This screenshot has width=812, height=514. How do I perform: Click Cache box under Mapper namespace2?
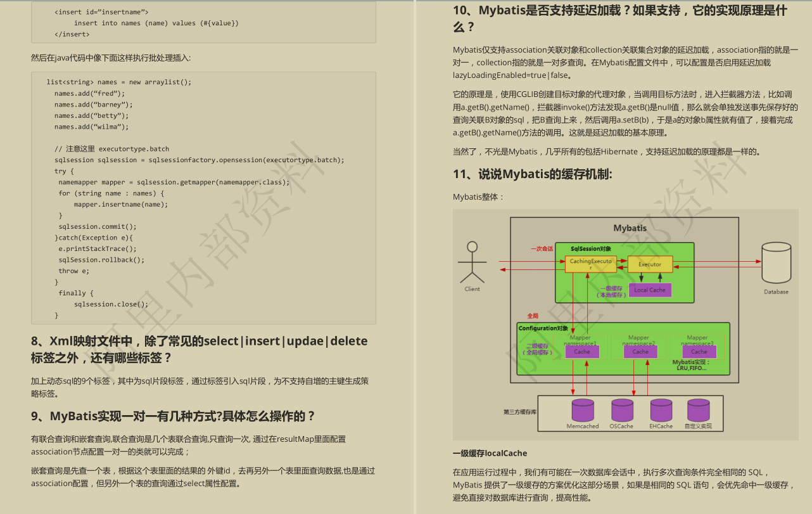point(640,352)
